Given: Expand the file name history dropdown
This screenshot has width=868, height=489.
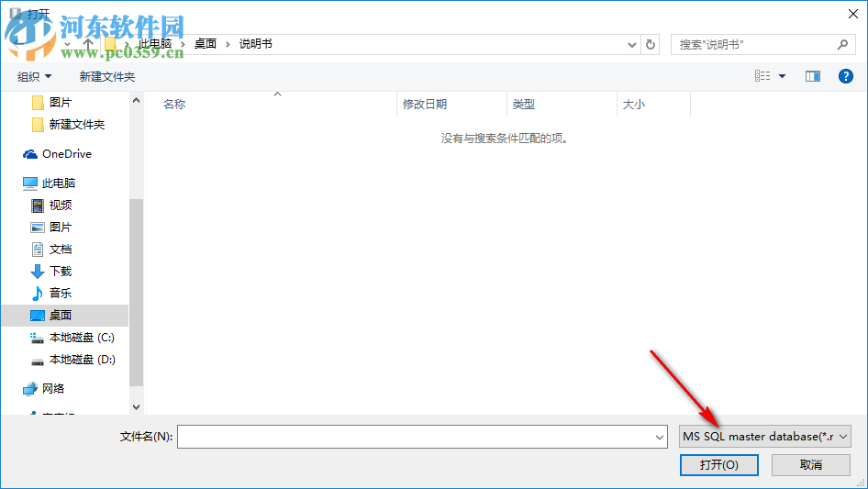Looking at the screenshot, I should click(660, 437).
